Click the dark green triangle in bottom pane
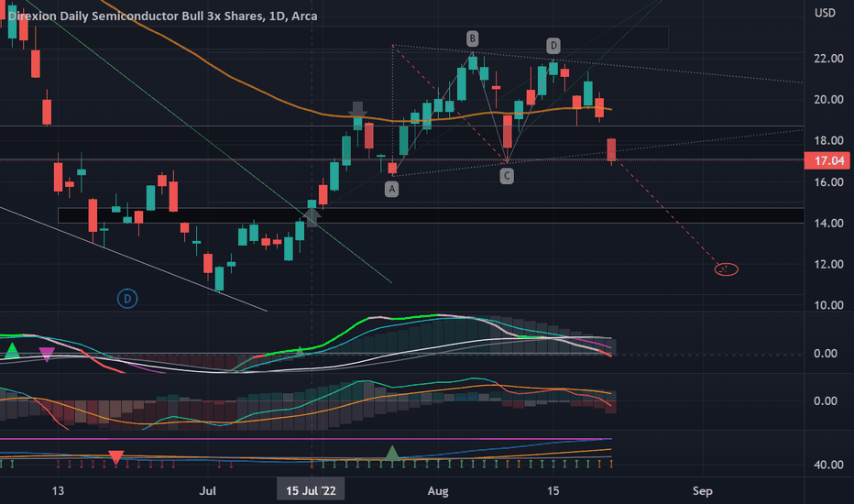Viewport: 854px width, 504px height. (392, 453)
